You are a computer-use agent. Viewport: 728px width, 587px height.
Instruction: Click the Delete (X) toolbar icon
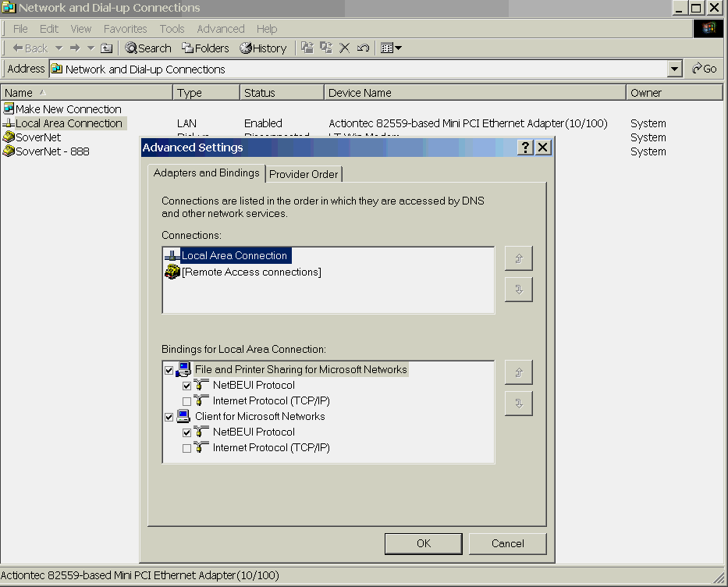(345, 48)
